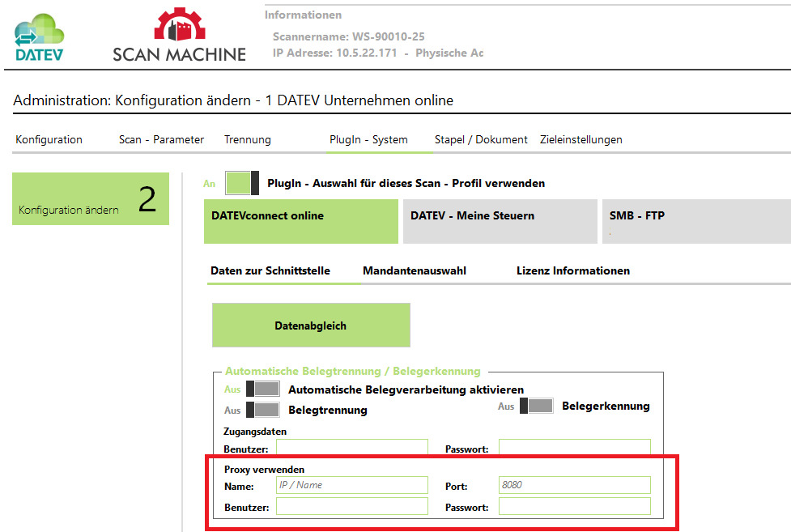This screenshot has height=532, width=791.
Task: Open the Zieleinstellungen tab
Action: click(581, 139)
